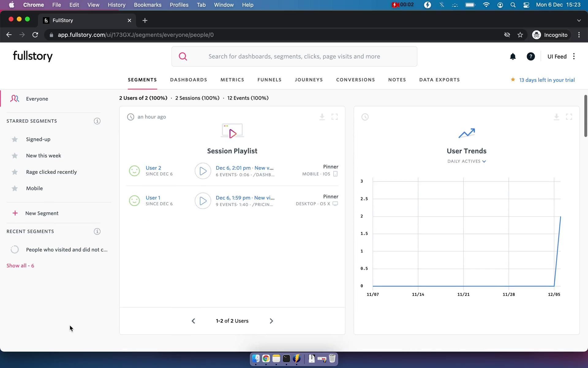Open the Daily Actives dropdown
This screenshot has height=368, width=588.
point(466,161)
